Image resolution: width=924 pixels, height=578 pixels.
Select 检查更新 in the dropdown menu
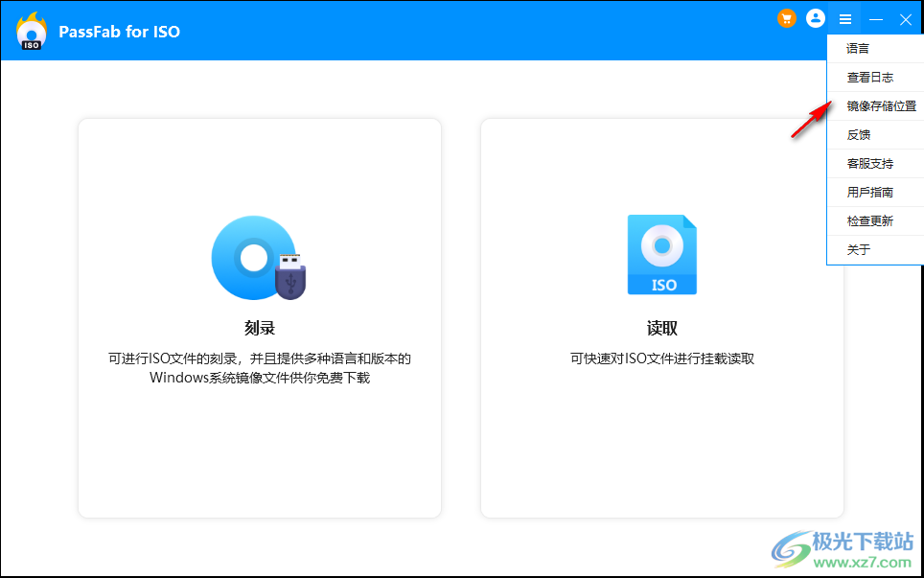coord(876,221)
